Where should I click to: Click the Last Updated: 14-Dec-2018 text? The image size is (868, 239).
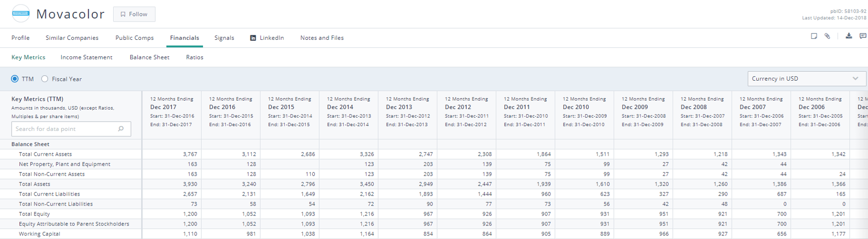pos(834,18)
